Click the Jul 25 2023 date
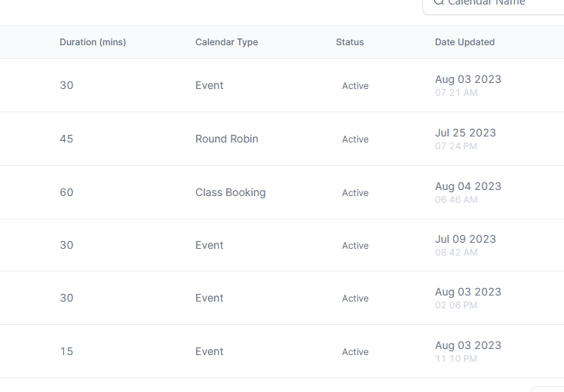This screenshot has width=564, height=392. pos(465,133)
